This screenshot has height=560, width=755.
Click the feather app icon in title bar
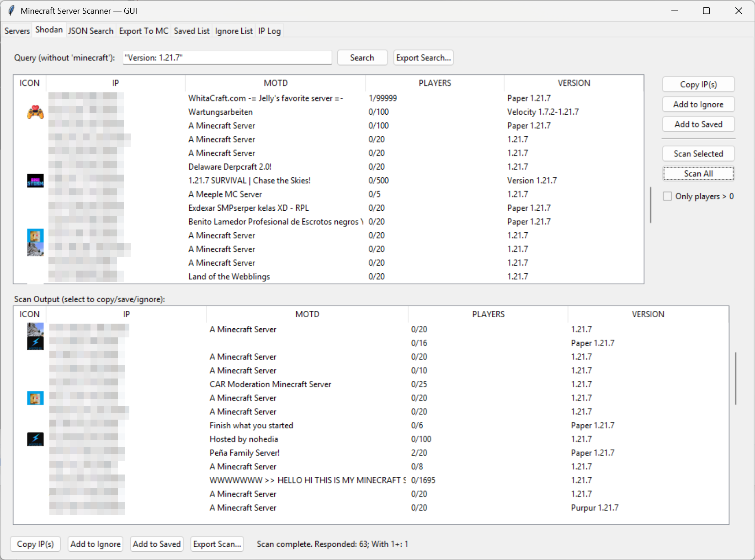coord(11,11)
